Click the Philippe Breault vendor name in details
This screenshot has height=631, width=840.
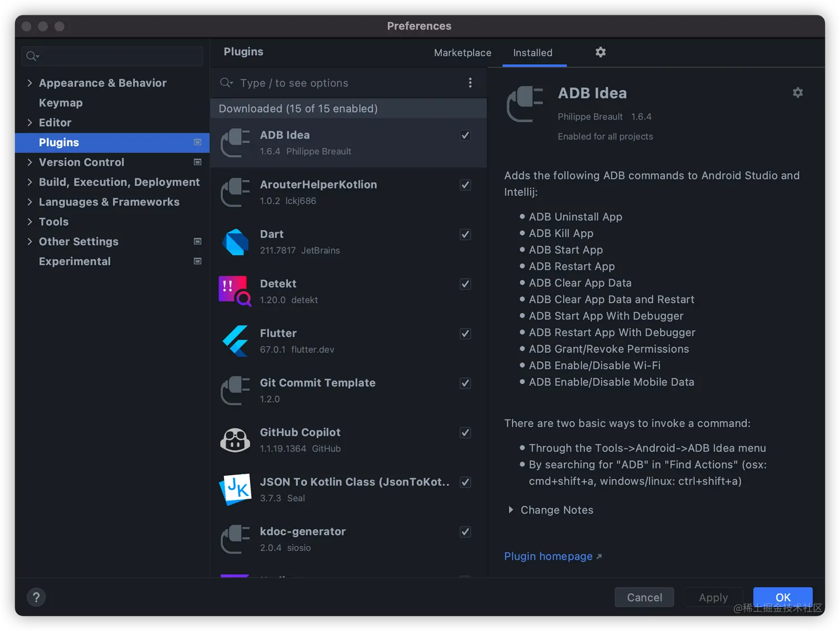click(590, 117)
